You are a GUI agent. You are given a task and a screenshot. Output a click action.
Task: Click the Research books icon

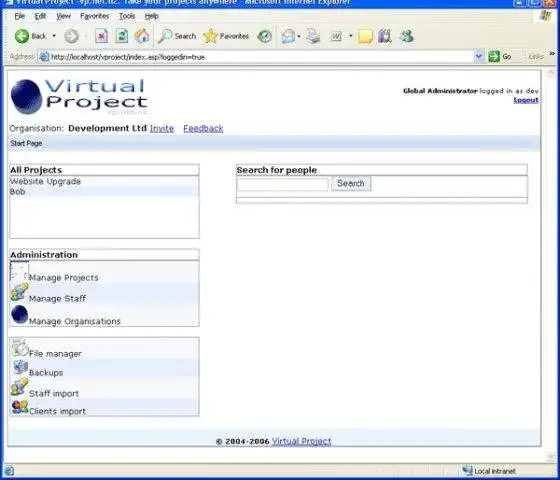(x=385, y=36)
